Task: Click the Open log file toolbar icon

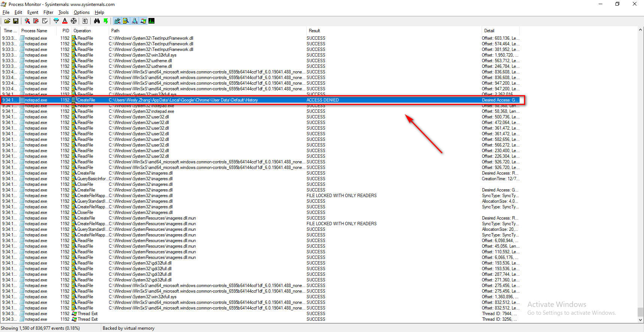Action: coord(7,21)
